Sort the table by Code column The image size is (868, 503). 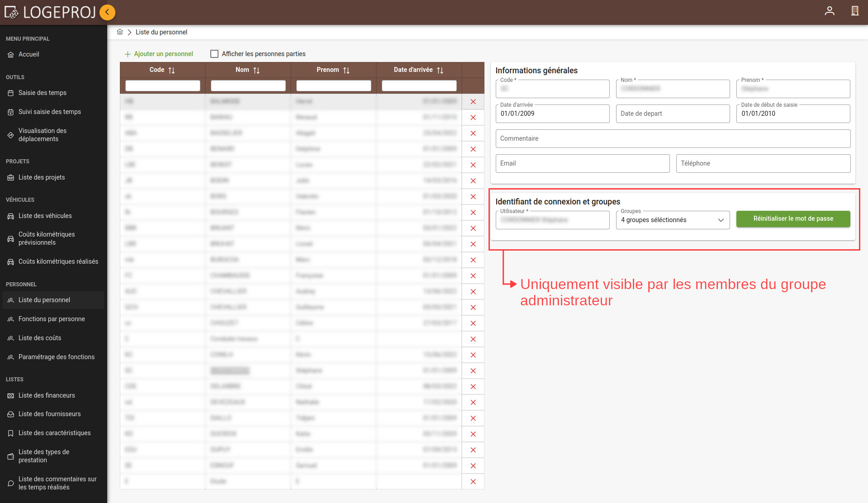(x=171, y=70)
